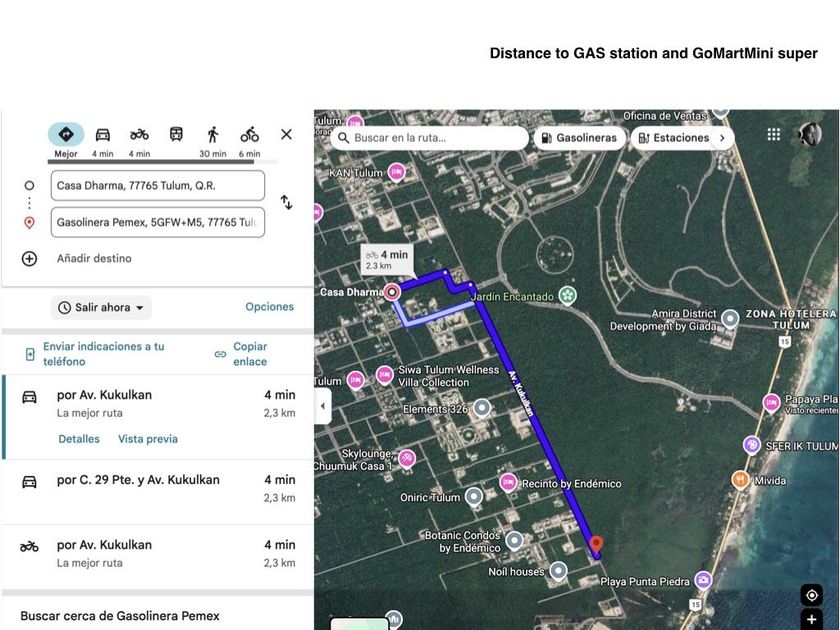Collapse the side panel arrow
This screenshot has width=840, height=630.
point(322,406)
